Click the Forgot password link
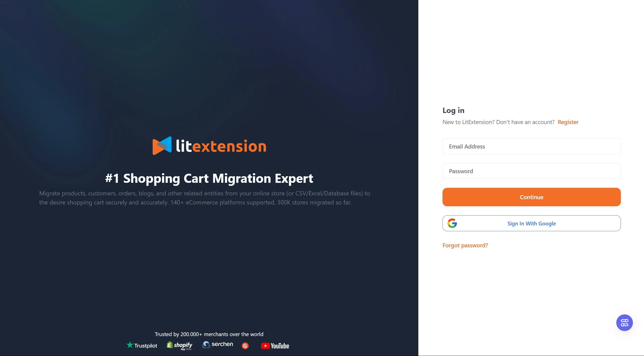The image size is (644, 356). click(x=465, y=245)
